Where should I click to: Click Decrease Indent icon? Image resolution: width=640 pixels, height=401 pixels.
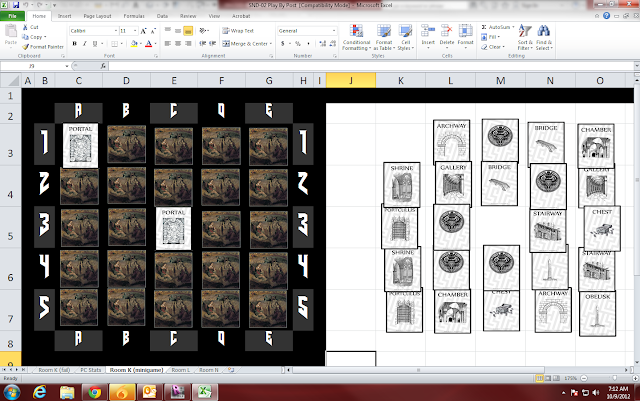(x=202, y=44)
